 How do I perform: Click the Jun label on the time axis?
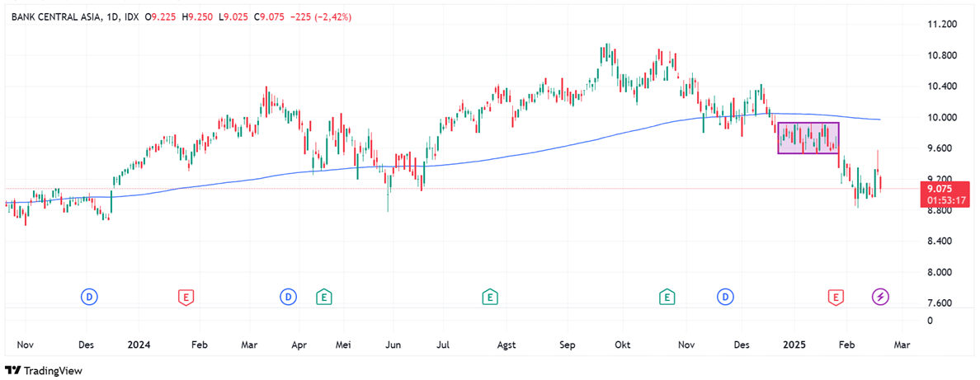coord(394,345)
